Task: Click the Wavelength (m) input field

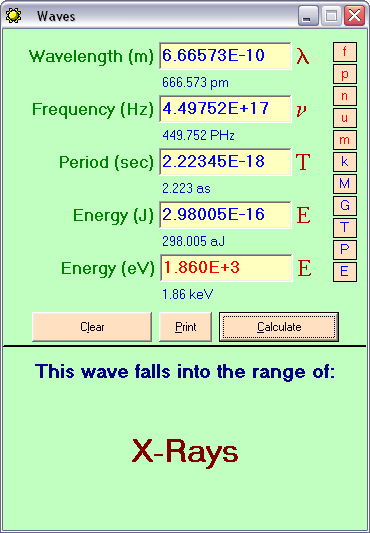Action: click(x=225, y=56)
